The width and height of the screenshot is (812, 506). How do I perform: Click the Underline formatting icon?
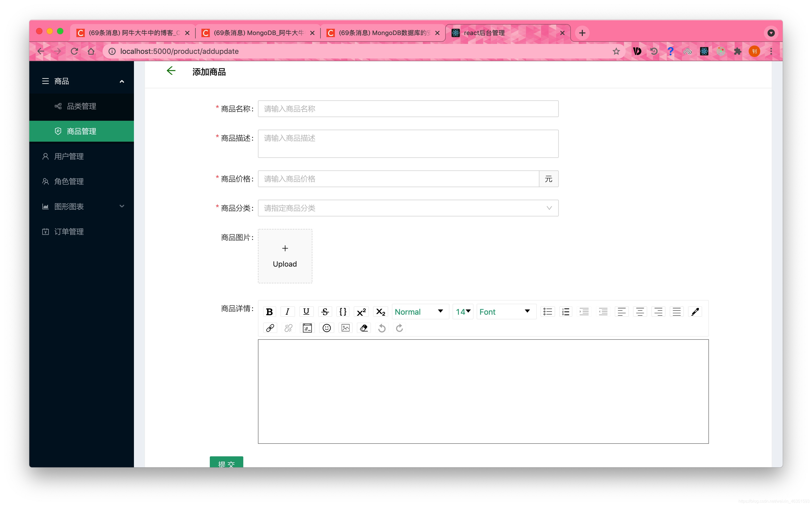coord(306,311)
